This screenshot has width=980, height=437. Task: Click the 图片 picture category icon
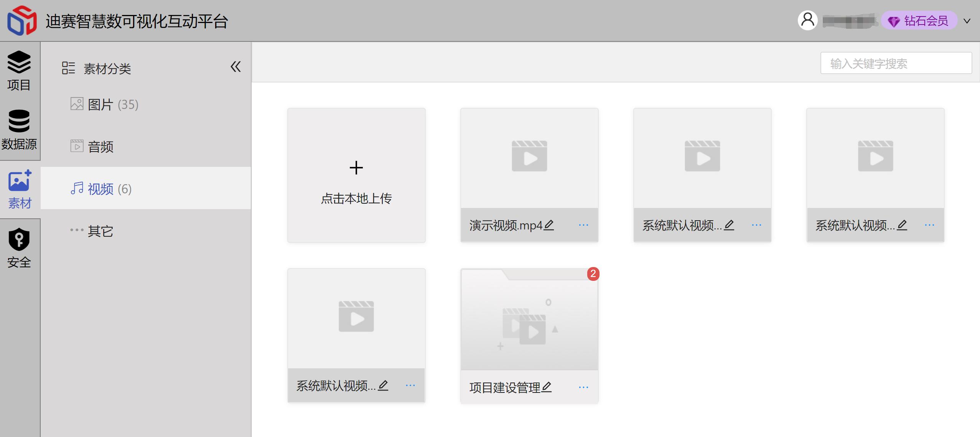tap(77, 104)
